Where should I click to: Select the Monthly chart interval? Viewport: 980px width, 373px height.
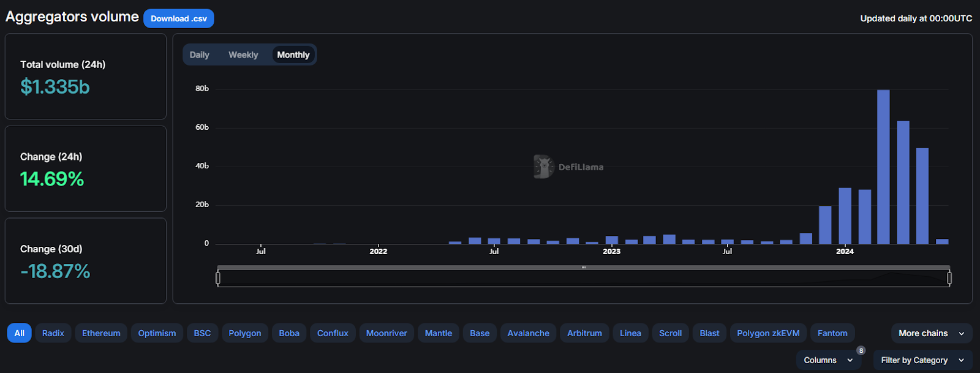(x=293, y=55)
